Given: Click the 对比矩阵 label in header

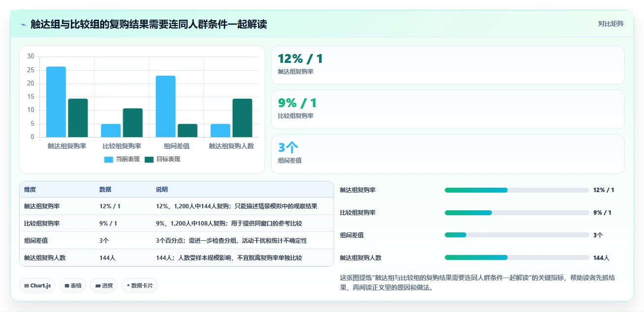Looking at the screenshot, I should pyautogui.click(x=611, y=24).
